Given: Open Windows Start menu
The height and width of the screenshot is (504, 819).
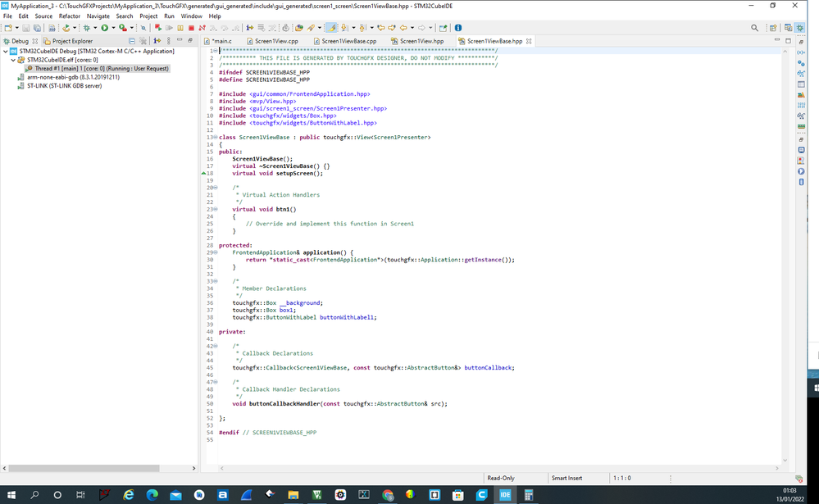Looking at the screenshot, I should [x=11, y=495].
